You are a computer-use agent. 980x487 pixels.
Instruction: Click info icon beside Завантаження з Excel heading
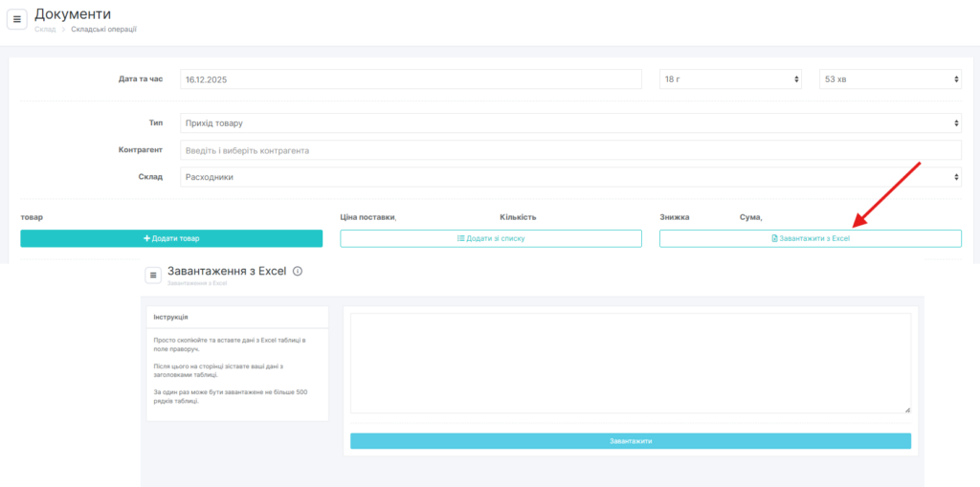click(x=298, y=272)
